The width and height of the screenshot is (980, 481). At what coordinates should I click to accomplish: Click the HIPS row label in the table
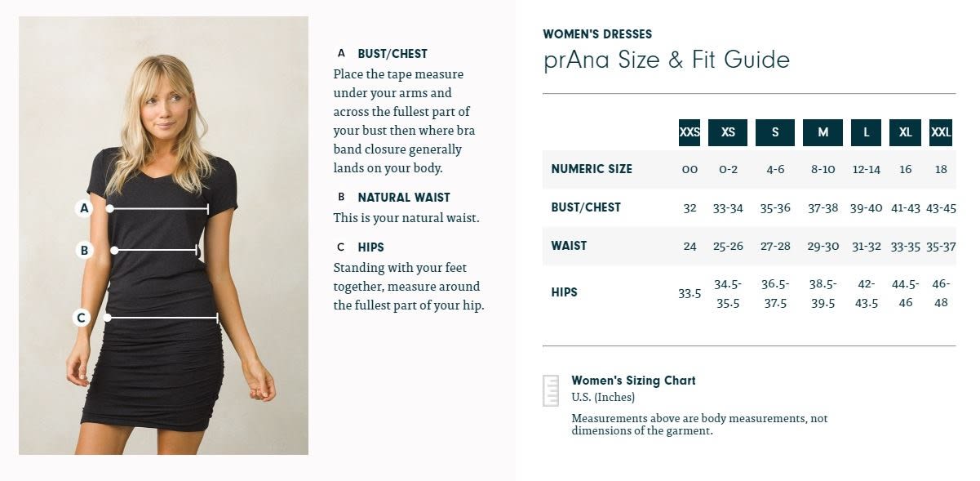[x=564, y=292]
